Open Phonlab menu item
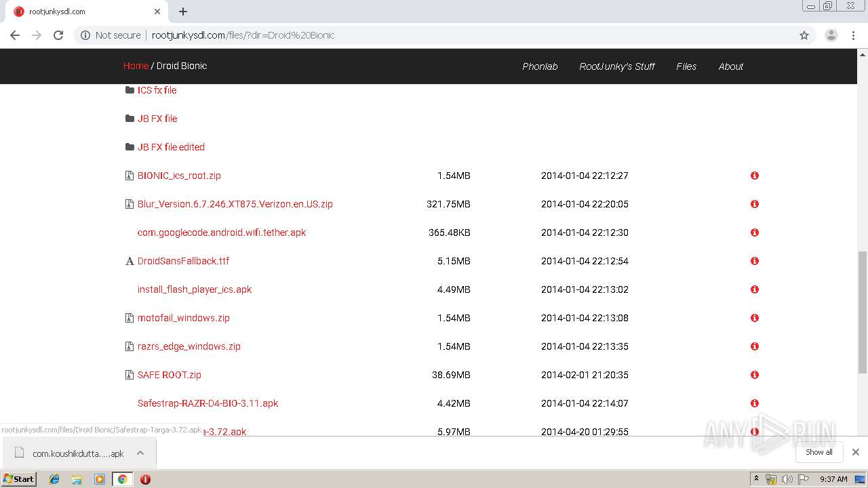 pyautogui.click(x=540, y=66)
